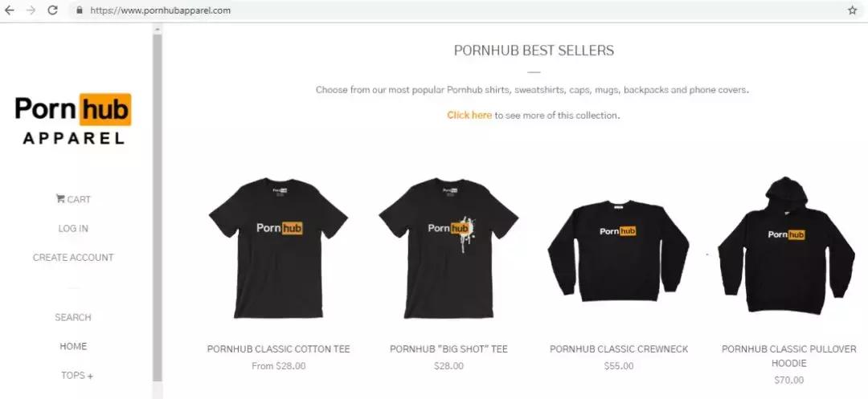Follow the orange Click here link

[469, 115]
